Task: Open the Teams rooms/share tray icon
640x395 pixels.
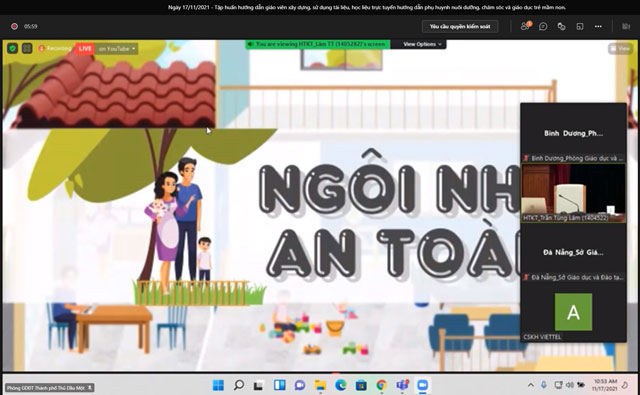Action: [x=580, y=27]
